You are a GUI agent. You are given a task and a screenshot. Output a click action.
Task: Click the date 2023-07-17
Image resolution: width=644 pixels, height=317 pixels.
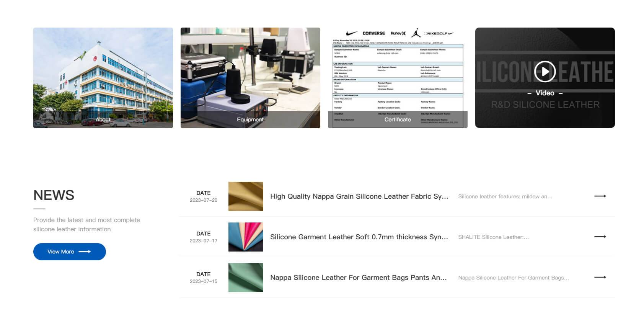(x=204, y=241)
